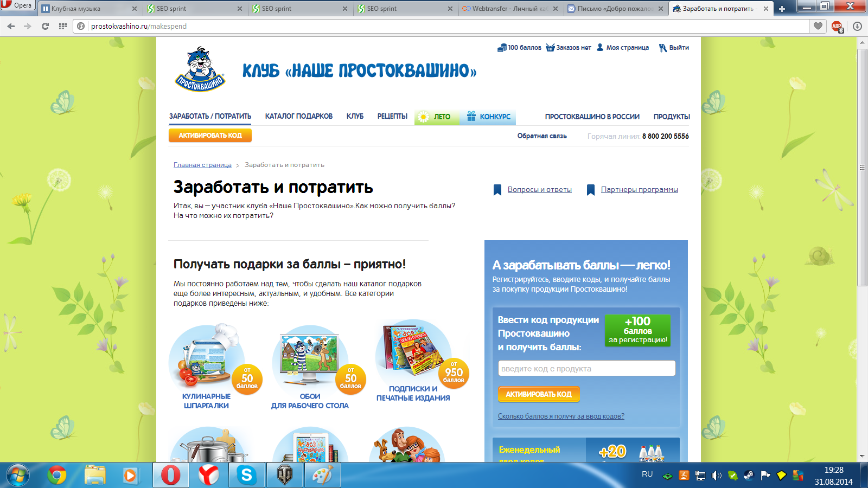Open the downloads icon in toolbar
This screenshot has height=488, width=868.
pyautogui.click(x=857, y=26)
